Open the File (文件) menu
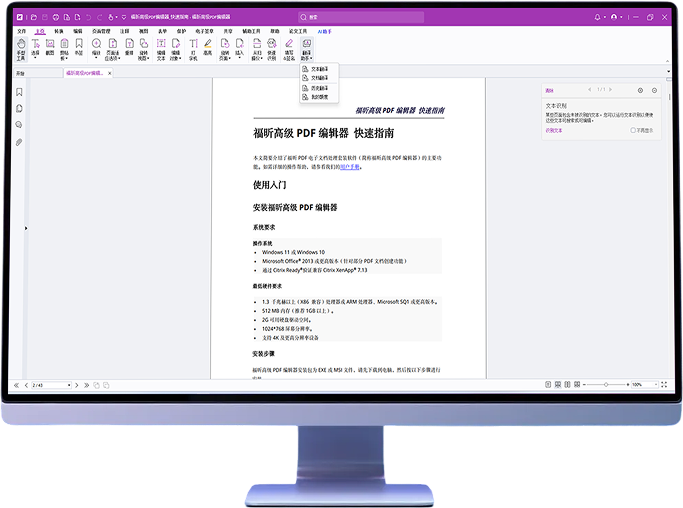Image resolution: width=683 pixels, height=508 pixels. (x=21, y=31)
